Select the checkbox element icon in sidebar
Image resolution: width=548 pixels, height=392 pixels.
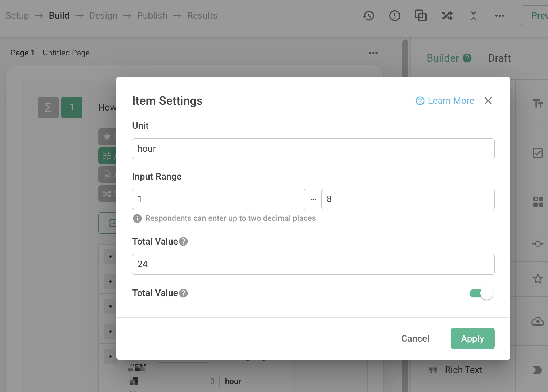(x=537, y=153)
